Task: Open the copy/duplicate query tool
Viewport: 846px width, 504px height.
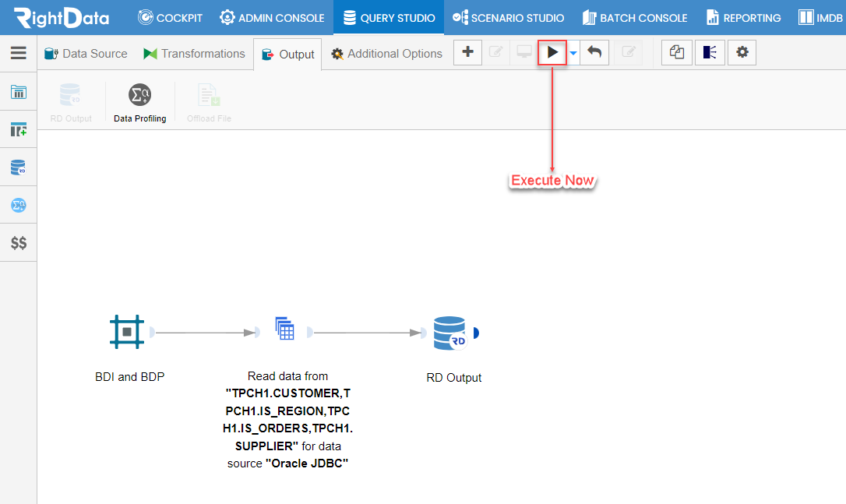Action: [676, 52]
